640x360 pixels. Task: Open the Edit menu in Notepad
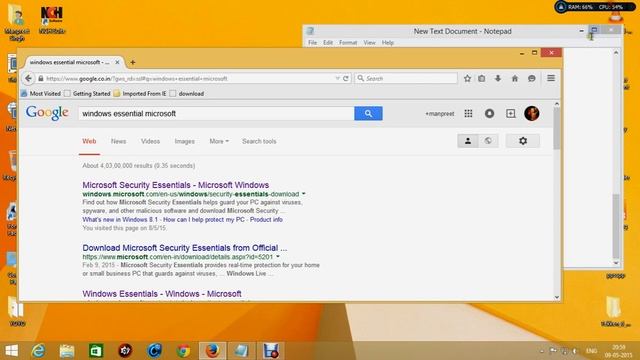click(x=328, y=42)
